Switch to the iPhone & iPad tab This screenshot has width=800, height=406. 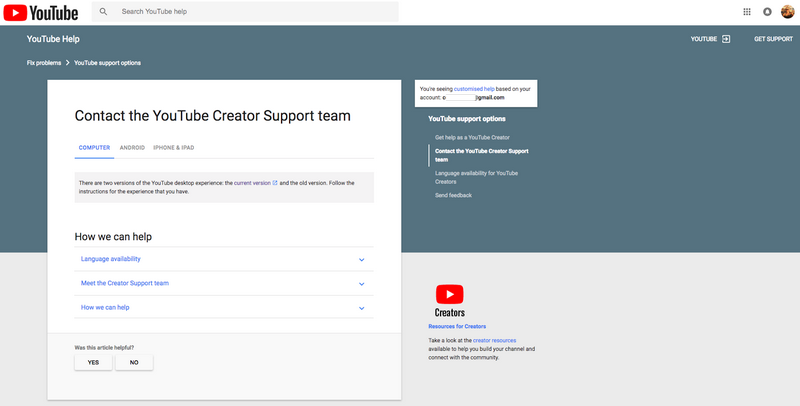[x=173, y=147]
